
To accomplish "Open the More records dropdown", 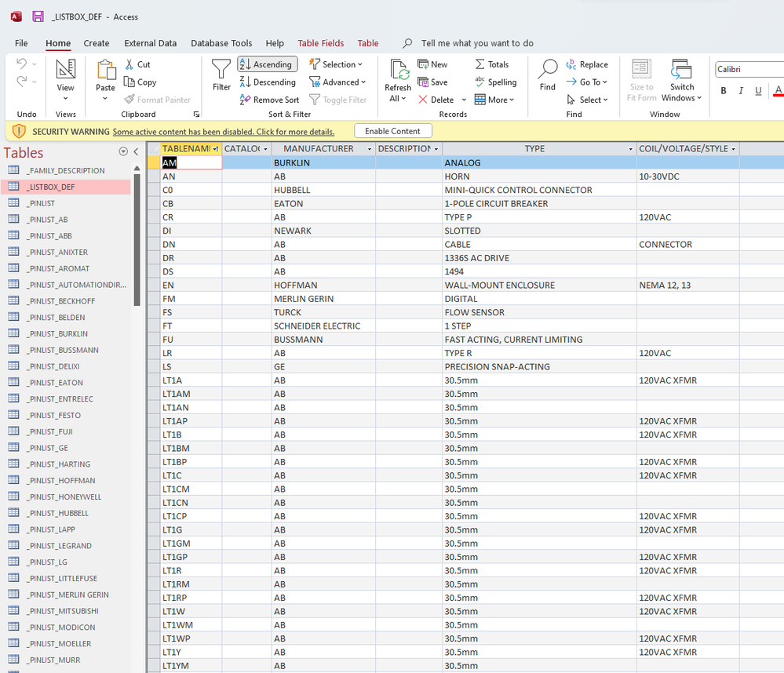I will coord(494,100).
